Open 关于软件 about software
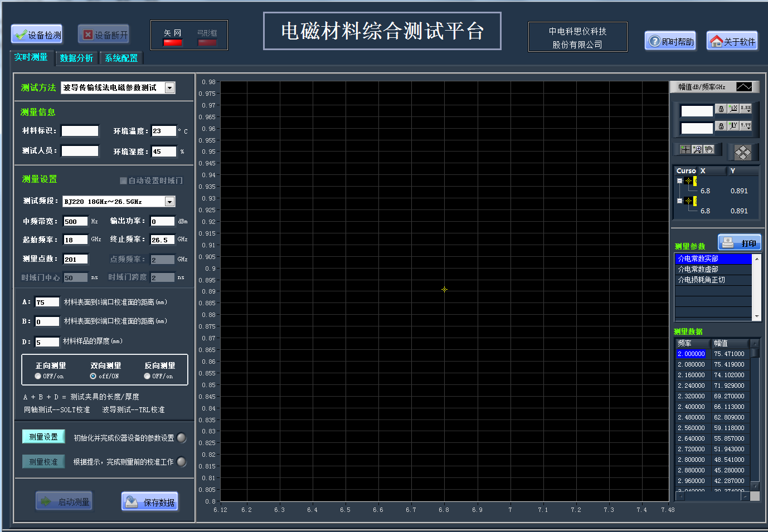The height and width of the screenshot is (532, 768). click(x=732, y=41)
